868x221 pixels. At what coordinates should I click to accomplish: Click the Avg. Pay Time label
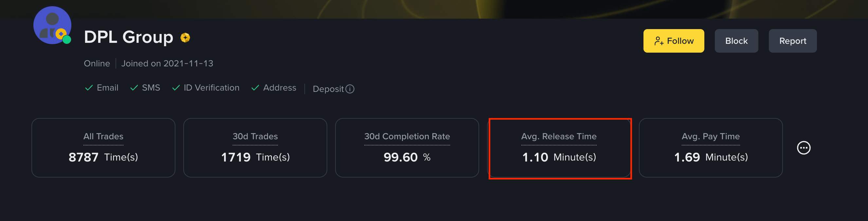pos(711,136)
